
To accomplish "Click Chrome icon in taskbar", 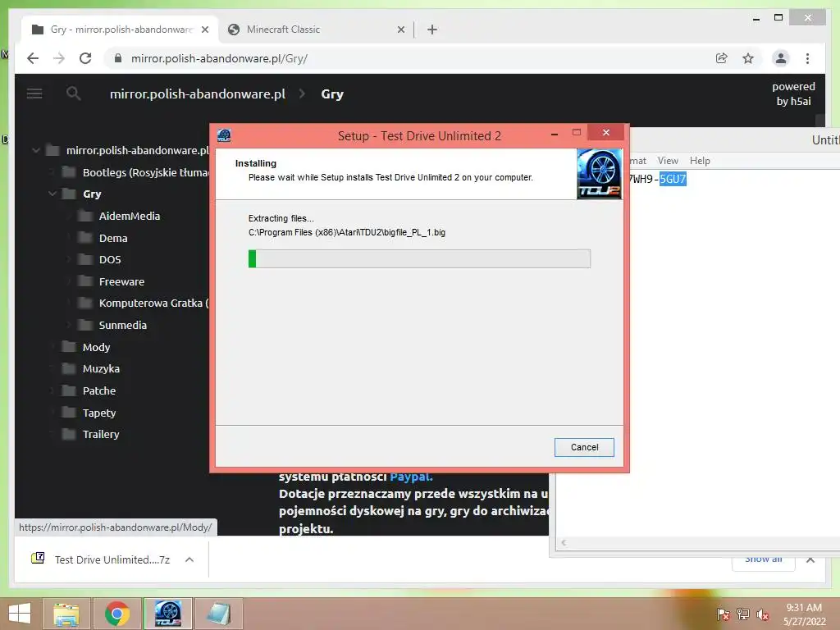I will coord(117,614).
